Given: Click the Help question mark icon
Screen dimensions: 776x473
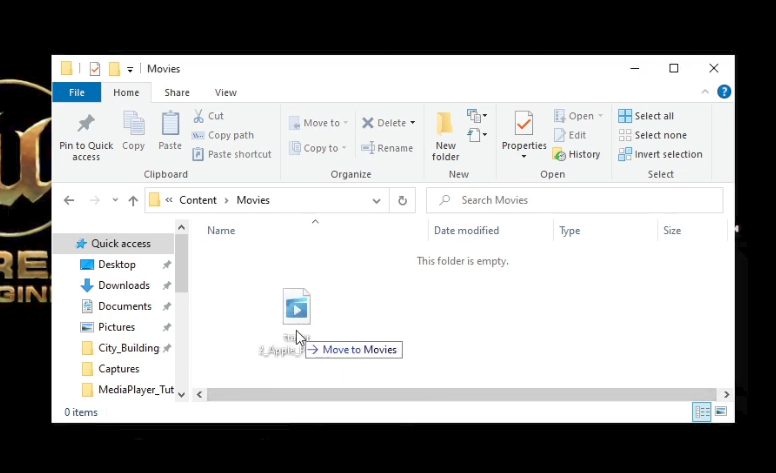Looking at the screenshot, I should (x=724, y=92).
